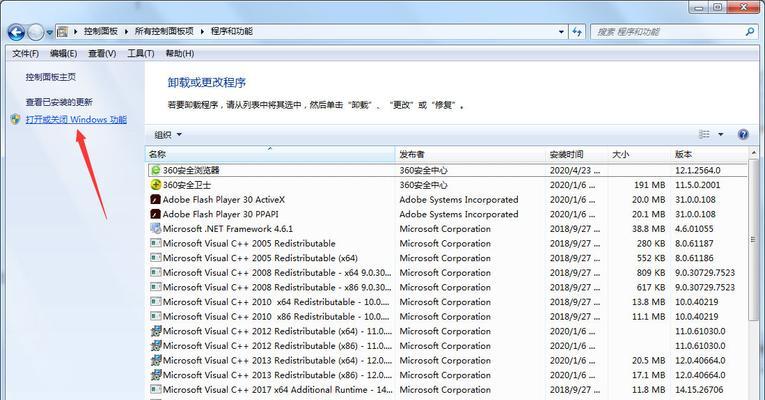Click the control panel icon in address bar
The image size is (765, 400).
[x=62, y=32]
